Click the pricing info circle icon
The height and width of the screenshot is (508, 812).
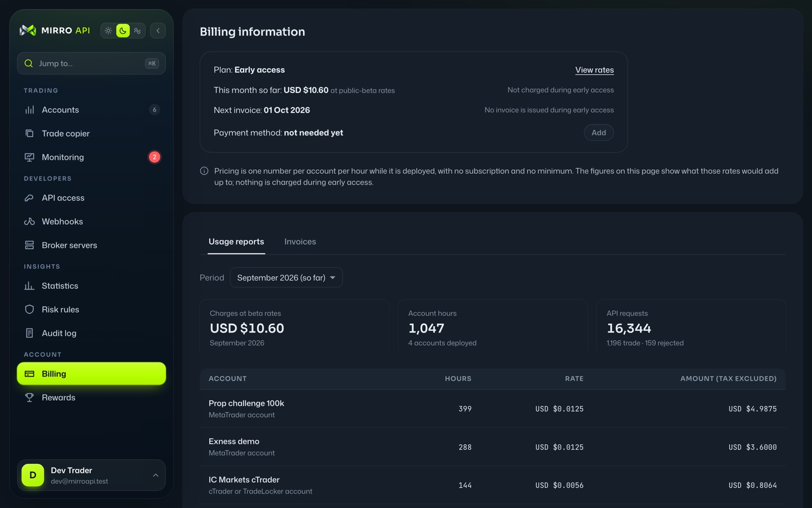click(204, 171)
